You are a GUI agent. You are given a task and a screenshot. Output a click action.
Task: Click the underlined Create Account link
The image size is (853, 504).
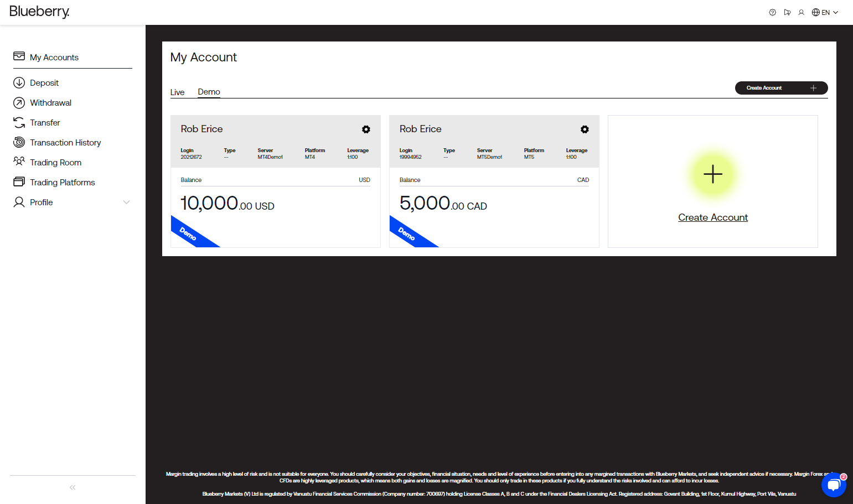713,217
